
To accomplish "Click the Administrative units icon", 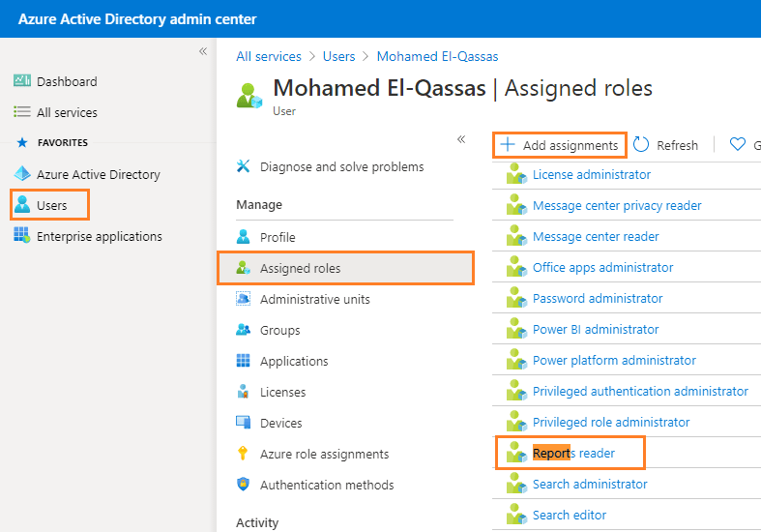I will point(243,299).
